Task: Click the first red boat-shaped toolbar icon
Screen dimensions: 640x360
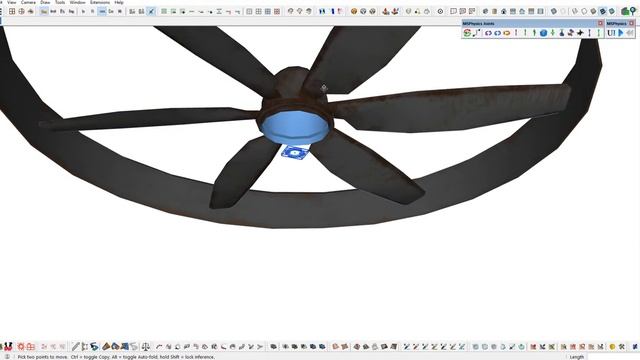Action: [385, 11]
